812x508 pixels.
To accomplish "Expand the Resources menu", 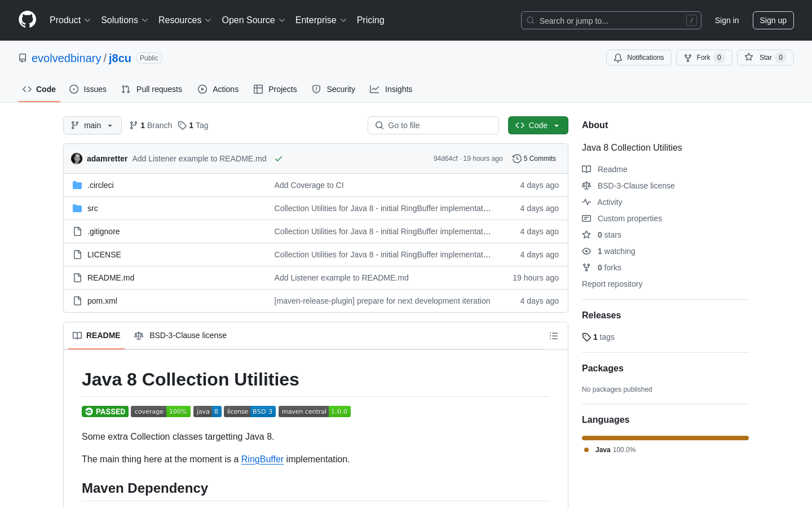I will point(185,20).
